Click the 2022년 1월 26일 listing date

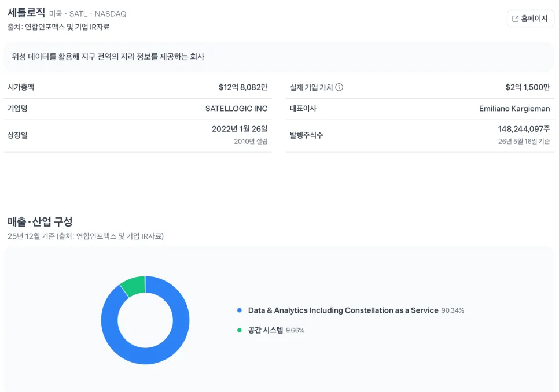tap(240, 129)
